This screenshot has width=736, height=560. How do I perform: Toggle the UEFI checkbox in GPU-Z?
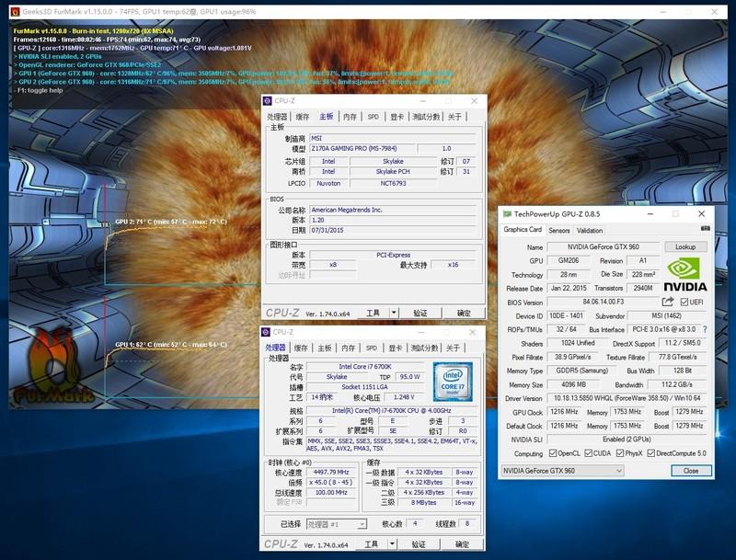(684, 302)
